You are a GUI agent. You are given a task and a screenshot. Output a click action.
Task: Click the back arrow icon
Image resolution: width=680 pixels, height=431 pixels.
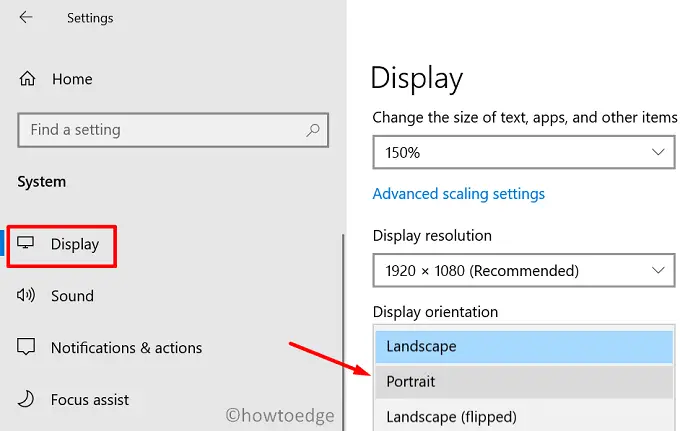[26, 18]
